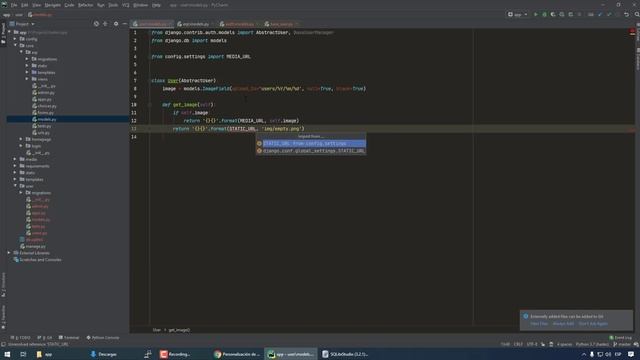Select Scratches and Consoles node

click(40, 260)
